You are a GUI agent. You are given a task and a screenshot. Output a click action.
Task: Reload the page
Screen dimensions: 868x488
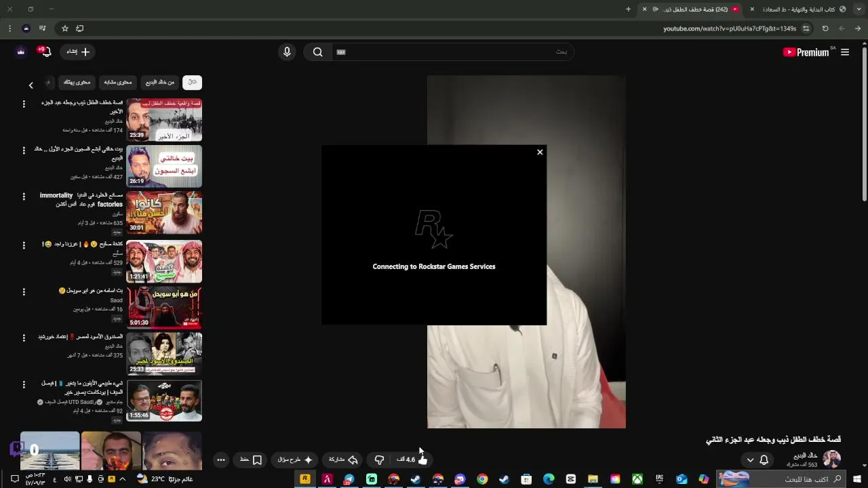(825, 28)
